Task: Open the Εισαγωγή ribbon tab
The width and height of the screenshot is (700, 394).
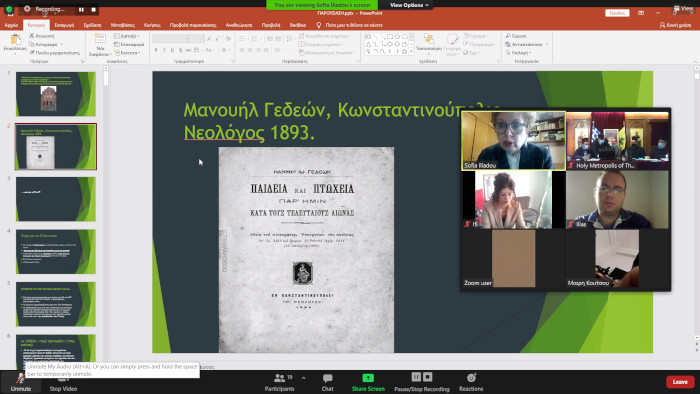Action: [x=64, y=25]
